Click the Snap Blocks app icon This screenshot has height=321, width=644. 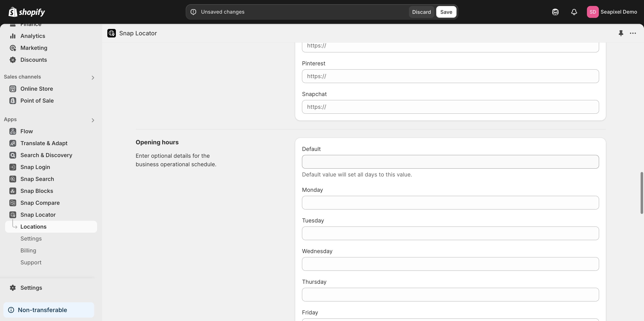click(13, 191)
